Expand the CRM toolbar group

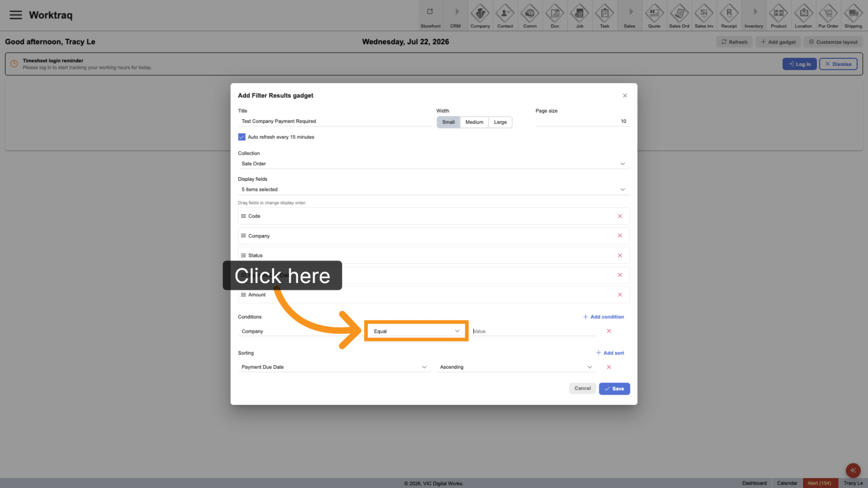[456, 15]
